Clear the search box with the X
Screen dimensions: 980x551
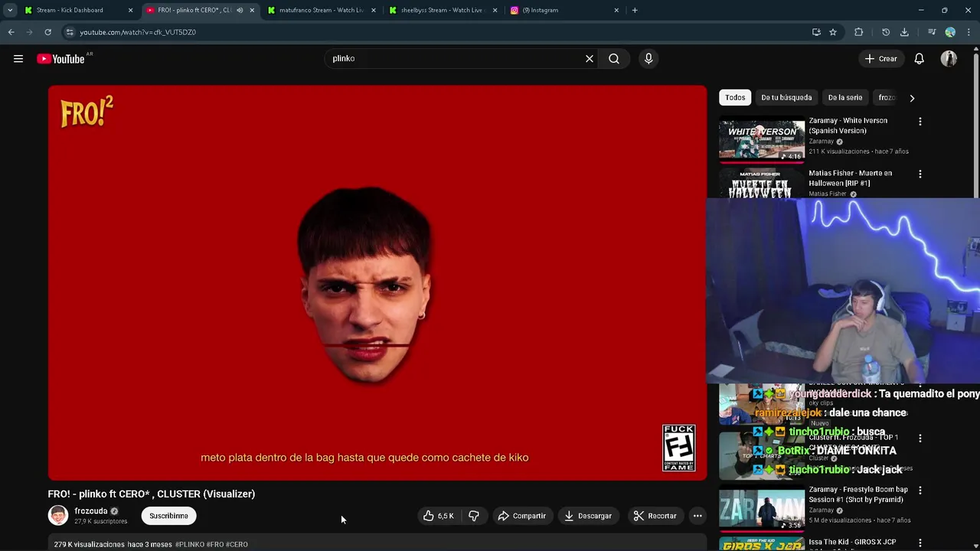[590, 58]
